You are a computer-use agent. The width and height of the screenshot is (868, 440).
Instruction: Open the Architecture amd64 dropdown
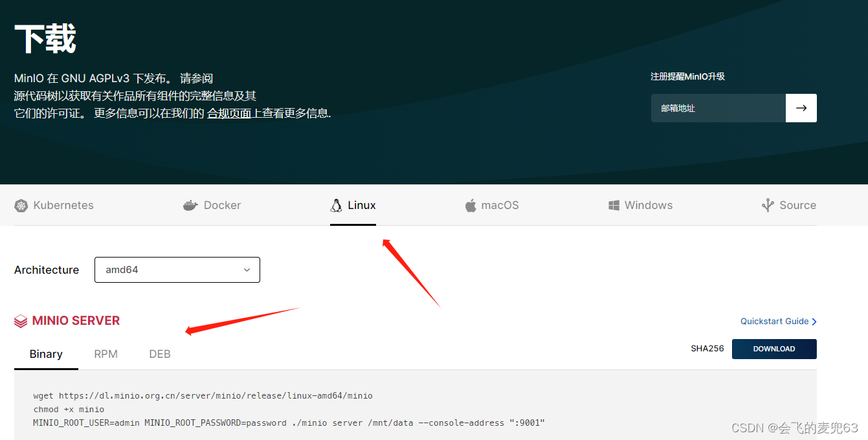click(x=177, y=270)
